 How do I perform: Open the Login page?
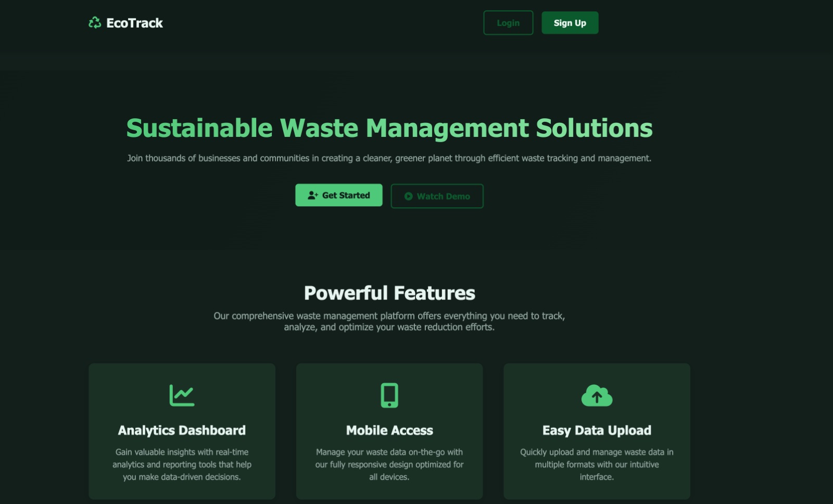[508, 23]
